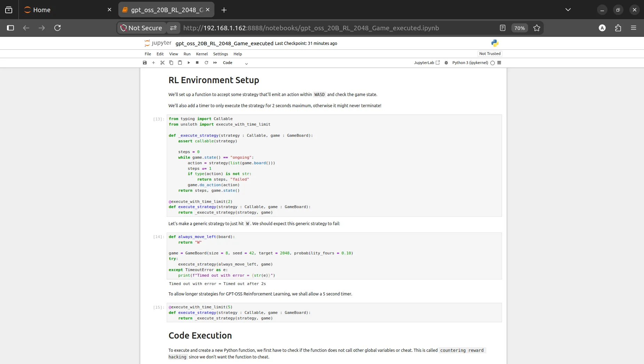Click the inline WASD code text
The width and height of the screenshot is (644, 364).
coord(319,95)
